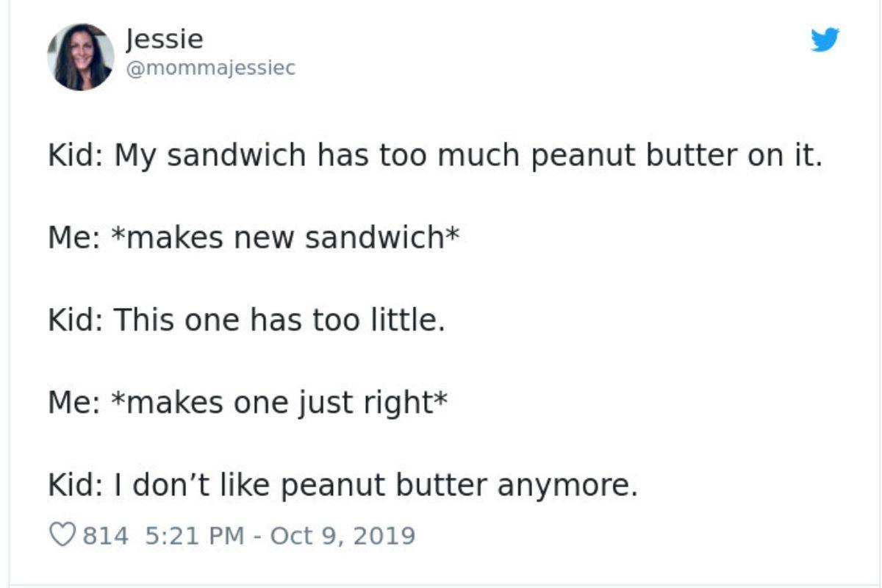
Task: Click the Twitter bird logo
Action: tap(825, 40)
